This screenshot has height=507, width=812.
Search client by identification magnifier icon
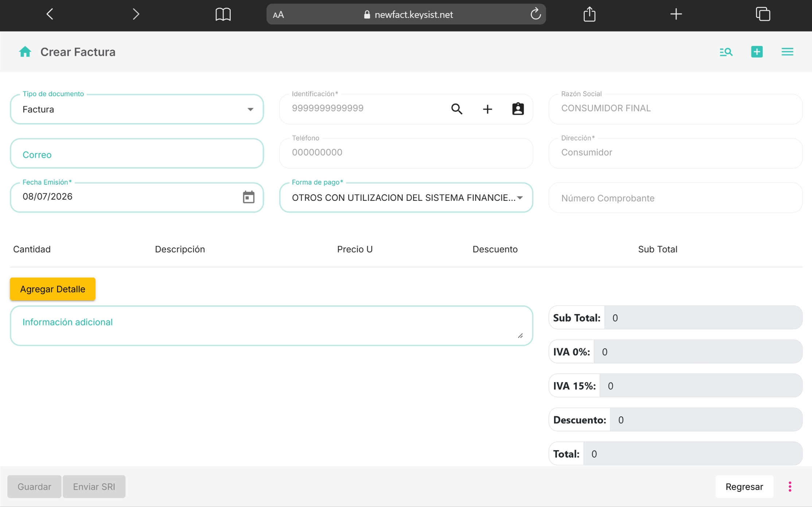[457, 109]
